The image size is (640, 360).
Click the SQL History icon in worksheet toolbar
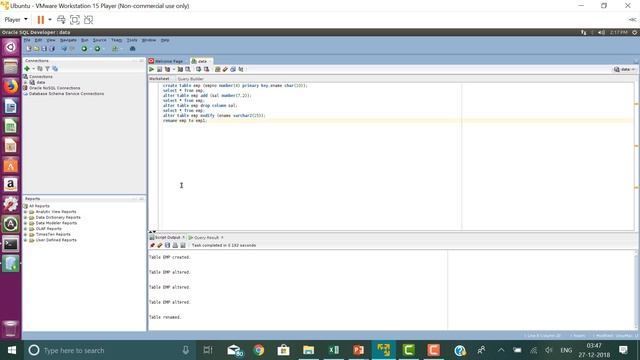click(233, 69)
